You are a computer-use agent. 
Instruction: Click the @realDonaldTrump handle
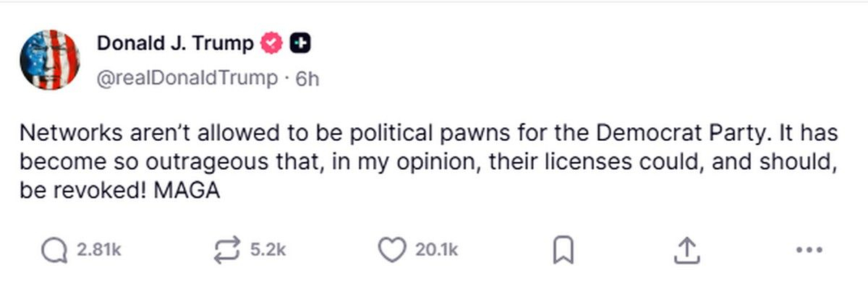point(187,78)
